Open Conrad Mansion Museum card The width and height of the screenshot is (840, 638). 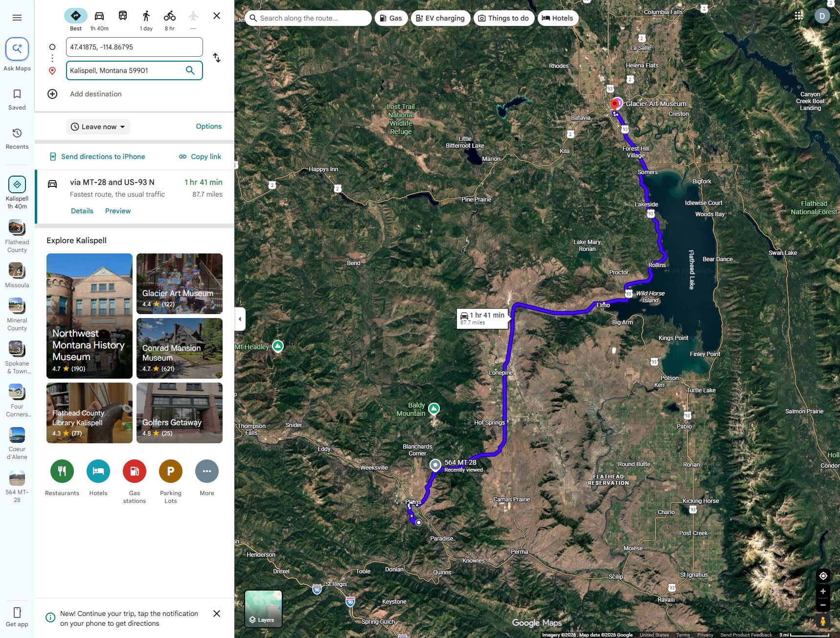click(180, 348)
